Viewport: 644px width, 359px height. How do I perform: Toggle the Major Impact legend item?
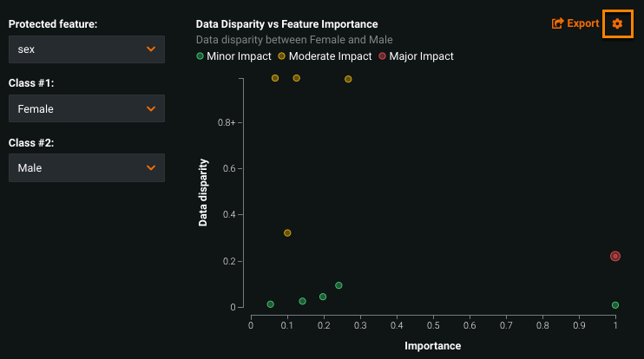415,56
